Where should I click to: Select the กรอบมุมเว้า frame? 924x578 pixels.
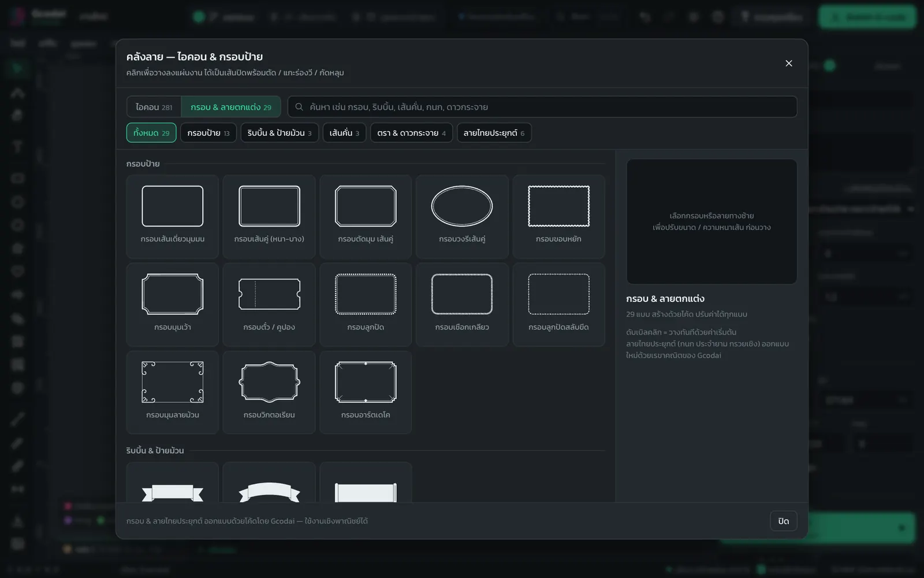coord(172,305)
